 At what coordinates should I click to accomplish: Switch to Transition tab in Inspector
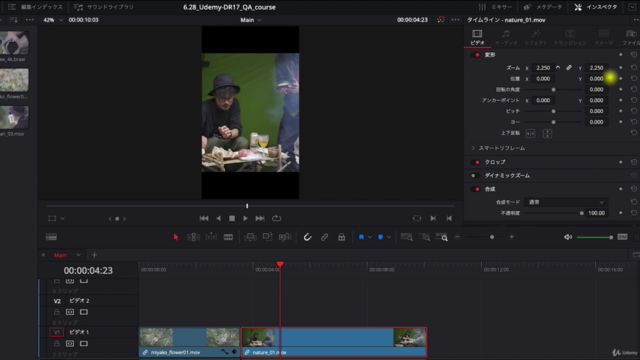(x=570, y=37)
